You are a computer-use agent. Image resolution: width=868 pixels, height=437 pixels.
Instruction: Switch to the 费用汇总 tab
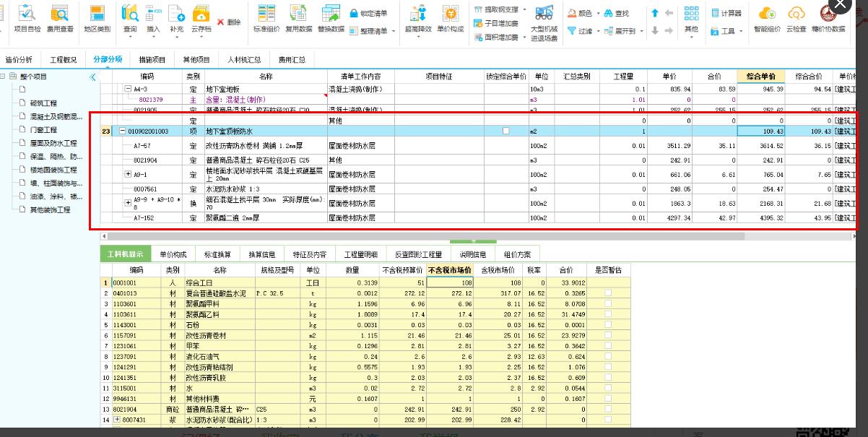tap(292, 59)
